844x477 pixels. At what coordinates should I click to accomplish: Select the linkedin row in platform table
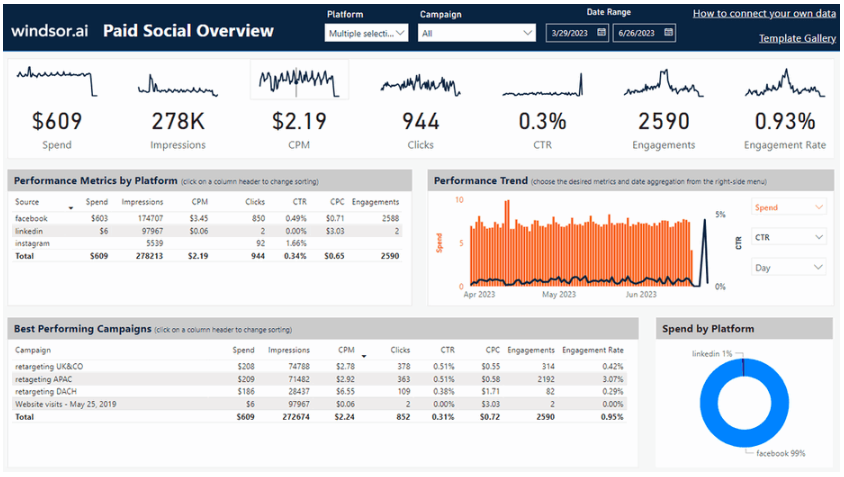(207, 231)
